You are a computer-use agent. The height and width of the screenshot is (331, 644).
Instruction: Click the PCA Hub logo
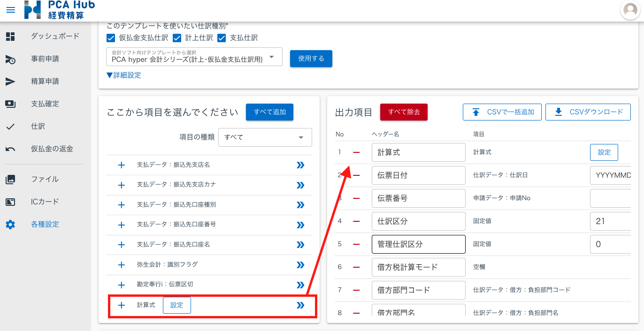60,10
